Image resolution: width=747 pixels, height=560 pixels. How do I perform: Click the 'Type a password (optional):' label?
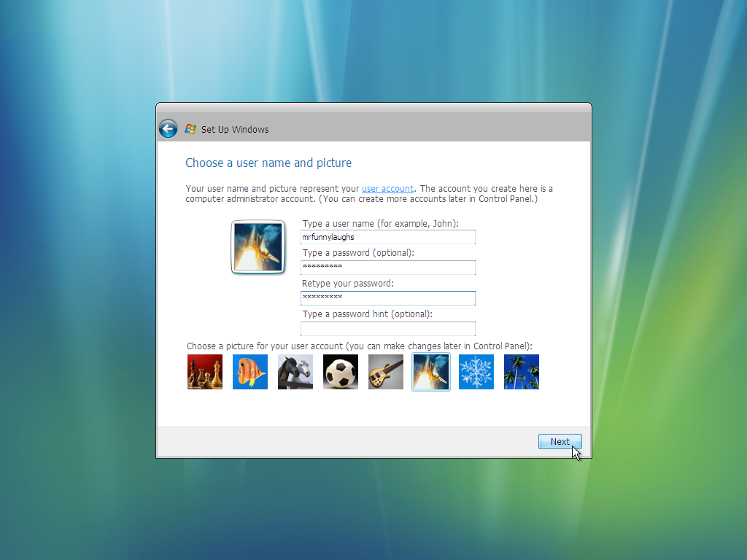coord(358,253)
